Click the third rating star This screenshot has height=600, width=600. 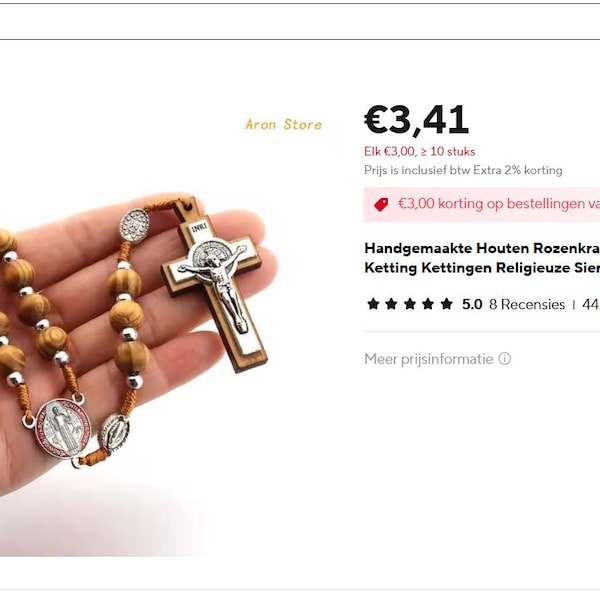(x=410, y=304)
